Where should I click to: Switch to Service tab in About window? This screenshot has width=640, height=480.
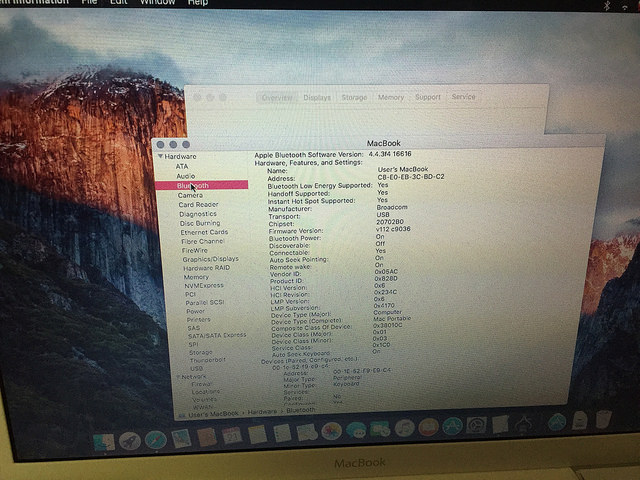[x=463, y=97]
